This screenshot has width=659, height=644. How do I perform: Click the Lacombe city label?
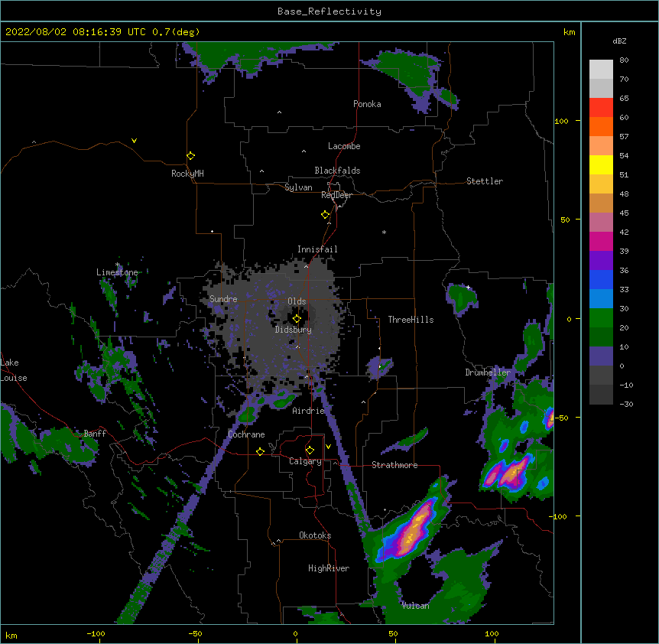(344, 146)
